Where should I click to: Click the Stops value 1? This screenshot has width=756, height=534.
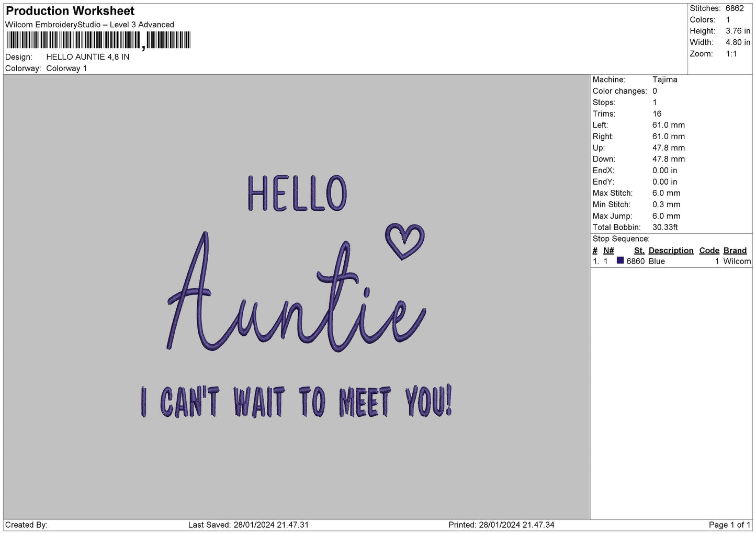pos(655,103)
